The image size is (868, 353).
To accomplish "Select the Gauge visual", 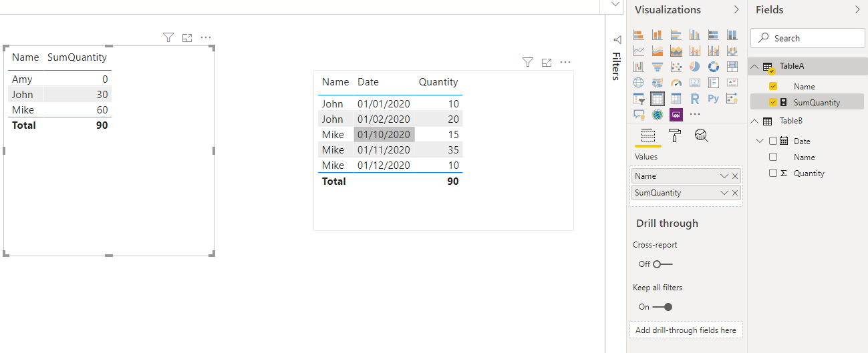I will [676, 83].
